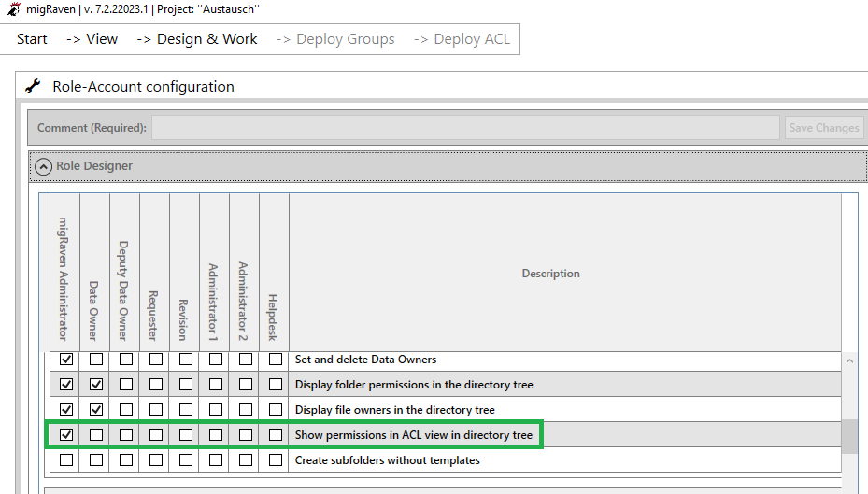This screenshot has height=494, width=868.
Task: Check Requester for Set and delete Data Owners
Action: point(156,359)
